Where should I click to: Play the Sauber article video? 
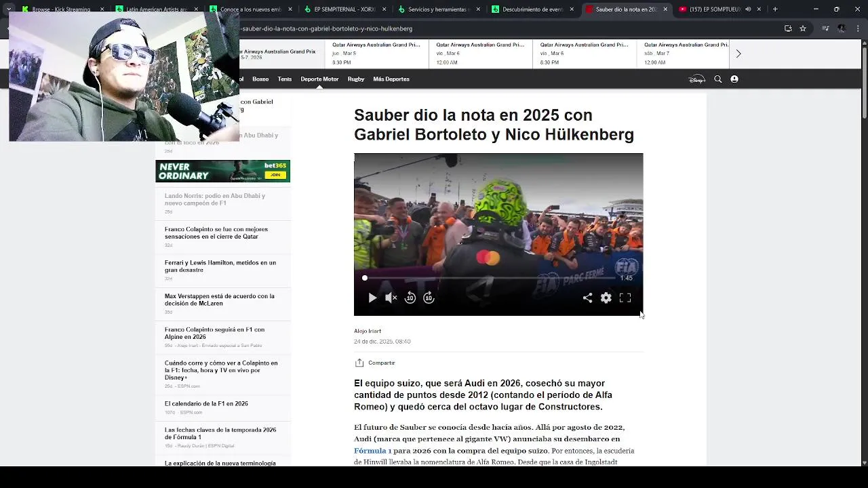(372, 298)
